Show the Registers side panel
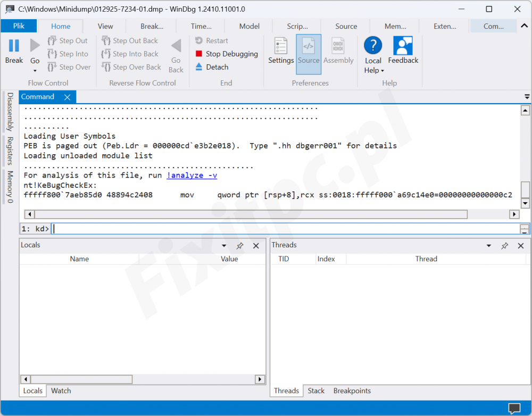 tap(10, 151)
